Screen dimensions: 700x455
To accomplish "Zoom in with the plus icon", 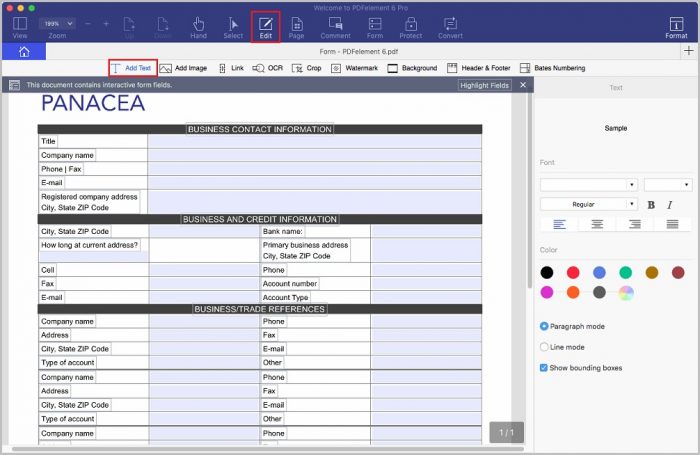I will pyautogui.click(x=106, y=23).
